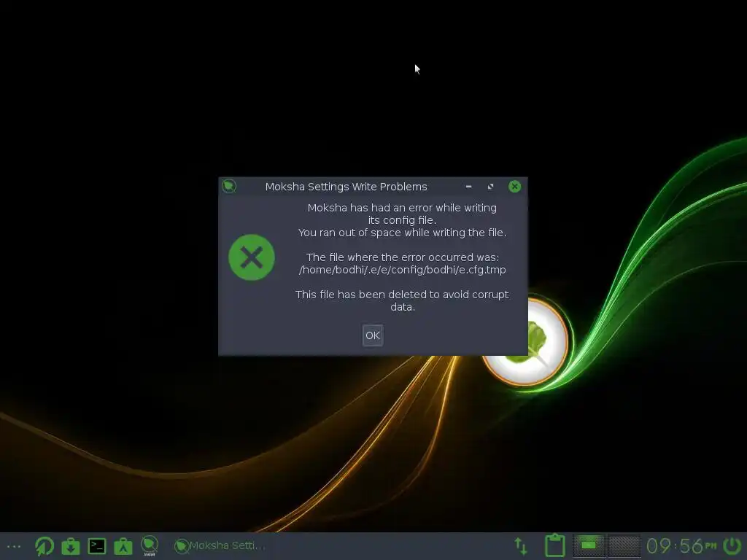Open the software installer download-bag icon
This screenshot has width=747, height=560.
[71, 546]
